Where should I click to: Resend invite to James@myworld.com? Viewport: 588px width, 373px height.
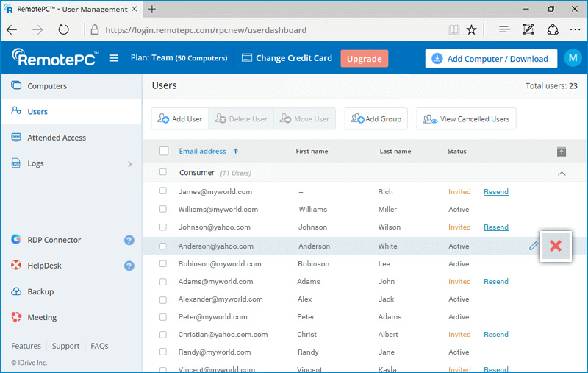(x=495, y=192)
